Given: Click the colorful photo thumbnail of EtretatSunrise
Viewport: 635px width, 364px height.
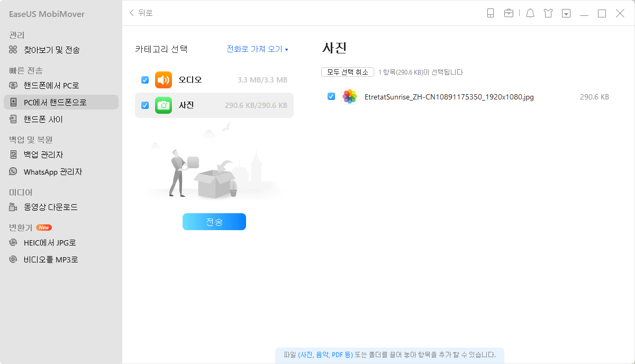Looking at the screenshot, I should point(350,97).
